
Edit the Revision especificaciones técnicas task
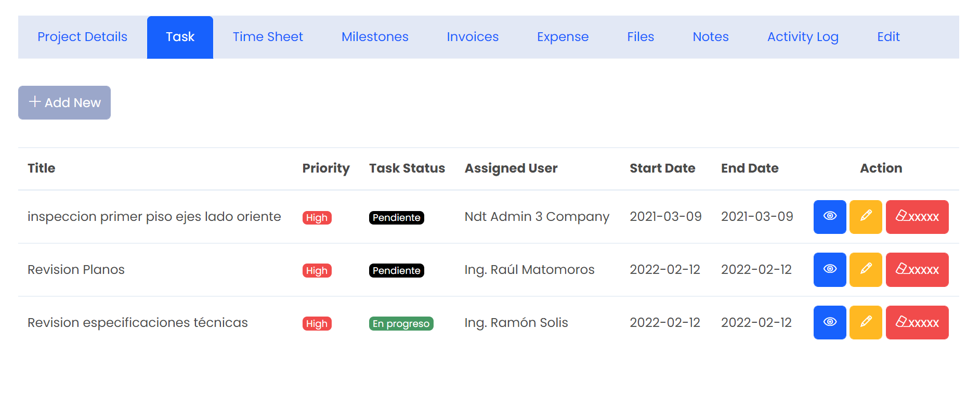865,323
